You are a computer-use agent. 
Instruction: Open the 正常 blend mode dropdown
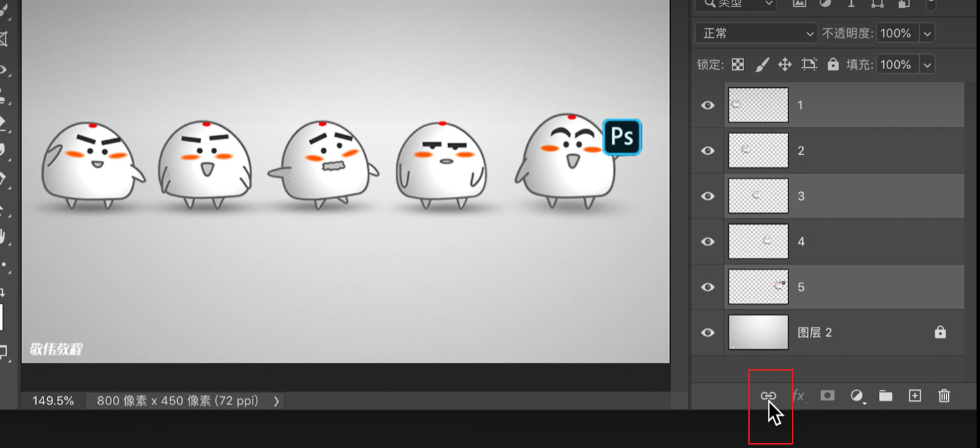click(757, 33)
